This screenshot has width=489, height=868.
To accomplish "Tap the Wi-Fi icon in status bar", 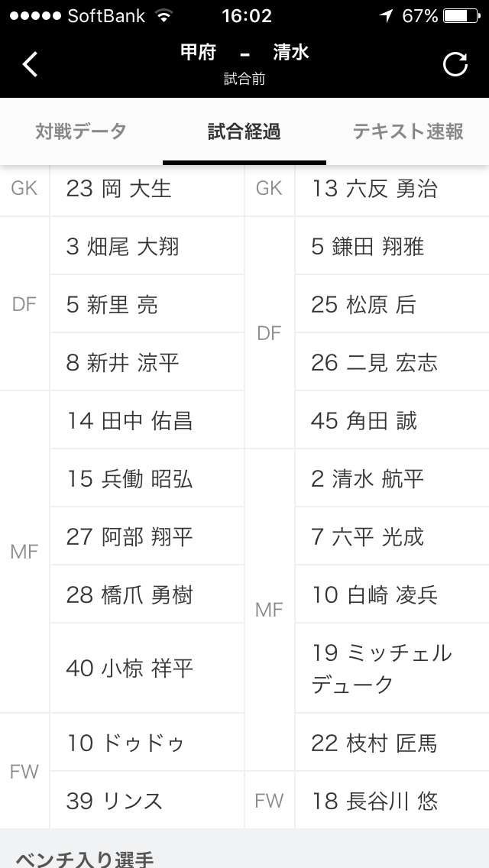I will pos(163,16).
